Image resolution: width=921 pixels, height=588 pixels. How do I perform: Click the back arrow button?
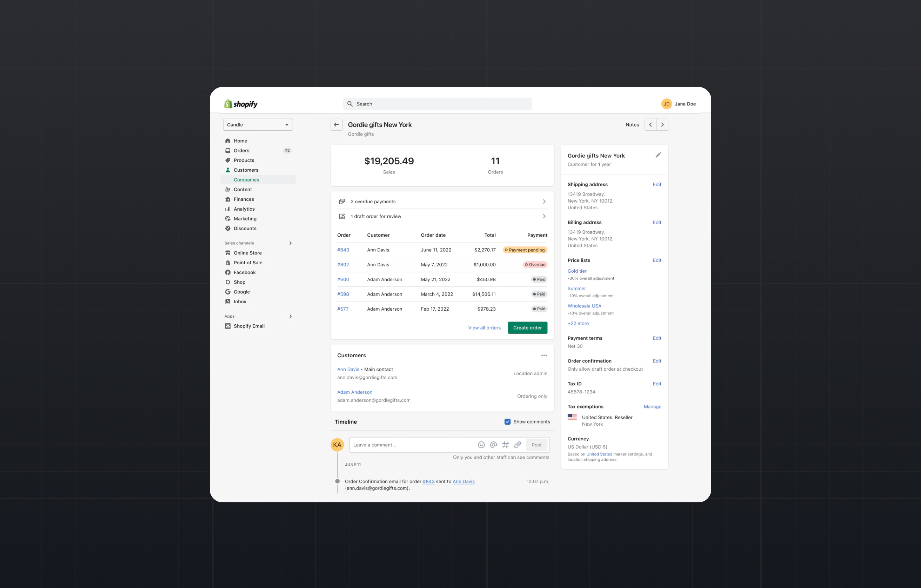(336, 125)
